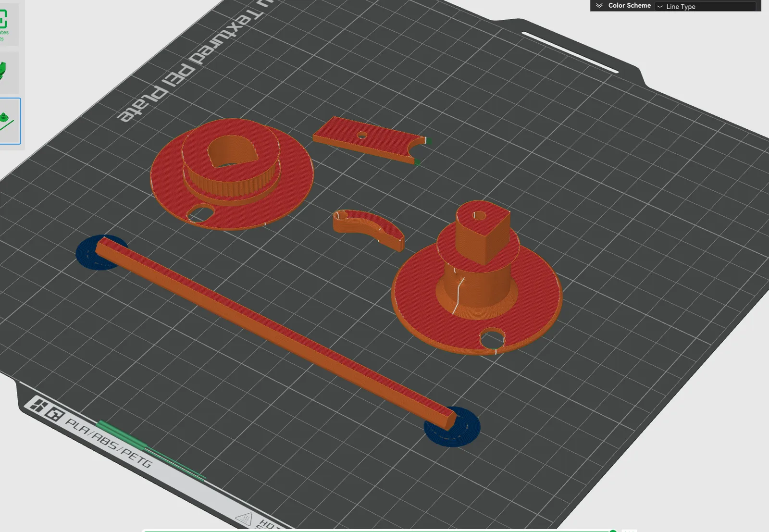
Task: Click the small curved arm part
Action: point(369,229)
